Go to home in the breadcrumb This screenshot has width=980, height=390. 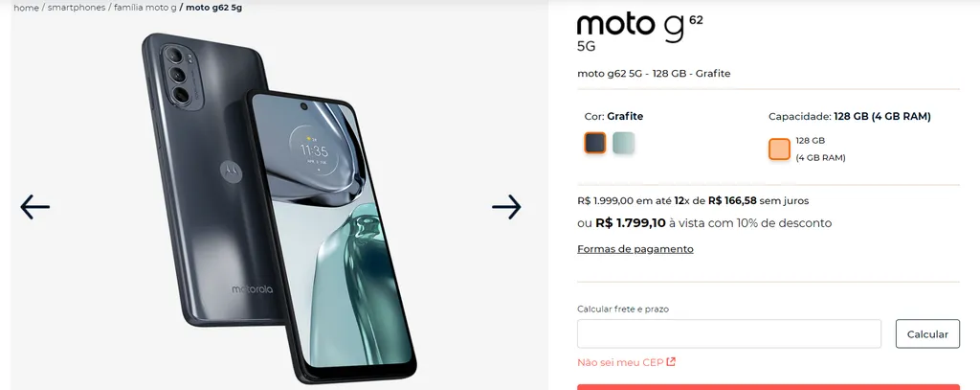[26, 8]
